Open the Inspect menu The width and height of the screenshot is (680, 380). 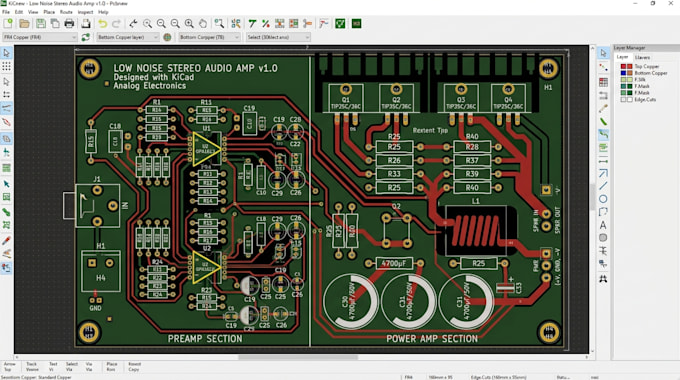(x=85, y=12)
